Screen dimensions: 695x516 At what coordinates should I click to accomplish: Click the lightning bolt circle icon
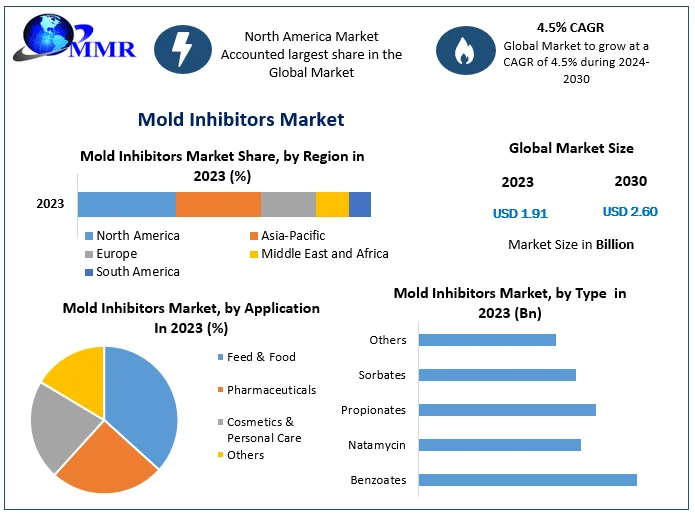point(183,50)
